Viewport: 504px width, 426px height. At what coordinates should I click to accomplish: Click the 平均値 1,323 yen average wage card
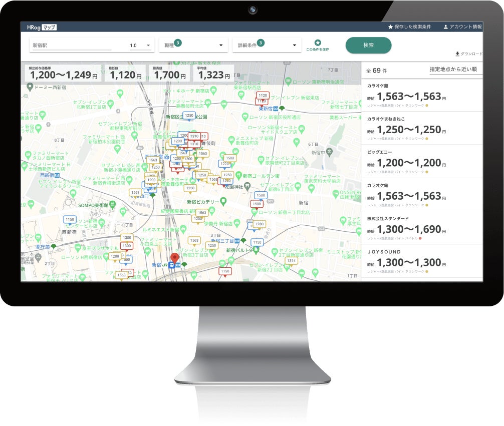[x=213, y=73]
